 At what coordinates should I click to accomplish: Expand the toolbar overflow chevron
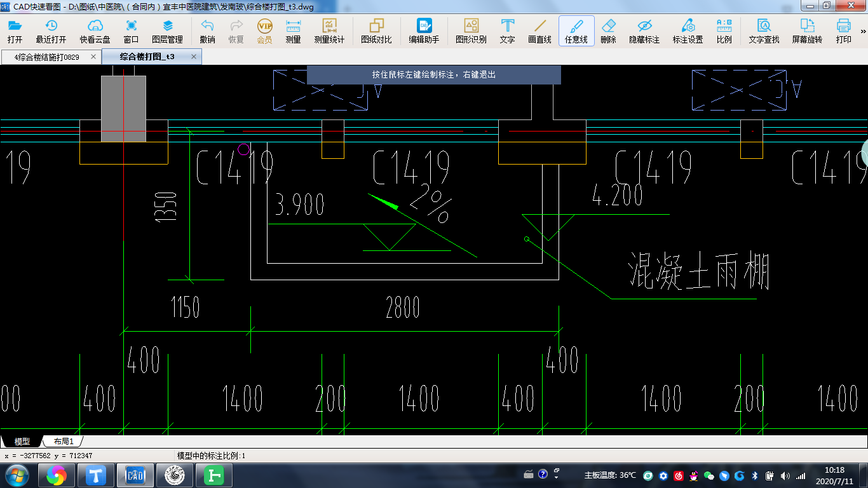click(x=863, y=31)
